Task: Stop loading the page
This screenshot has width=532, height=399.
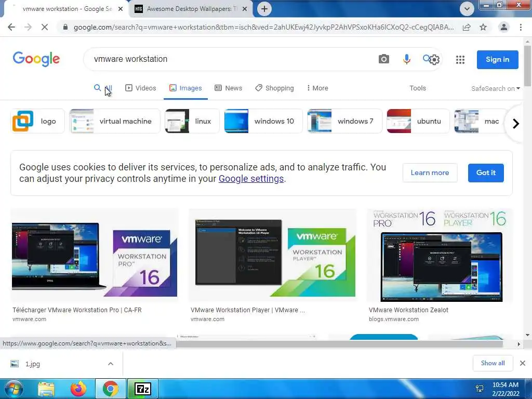Action: coord(45,27)
